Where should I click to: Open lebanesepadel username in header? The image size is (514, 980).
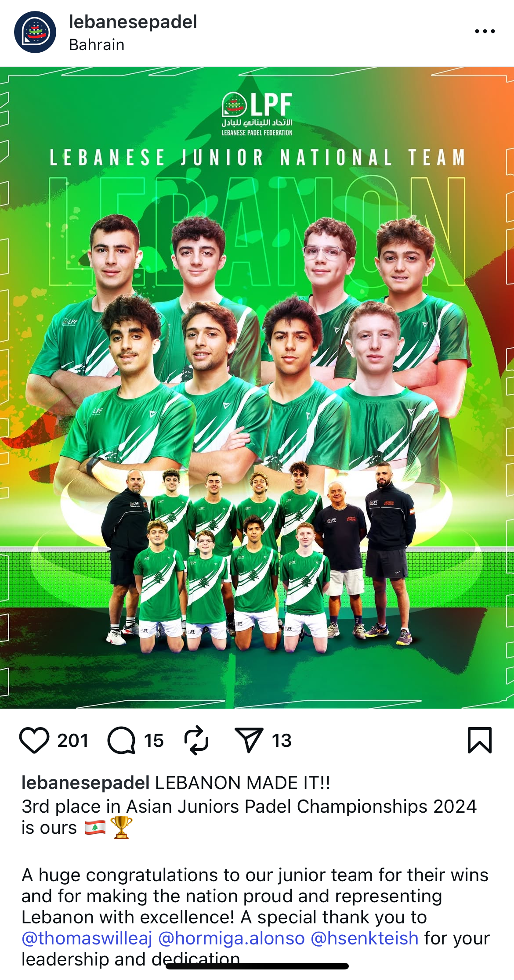(x=133, y=22)
